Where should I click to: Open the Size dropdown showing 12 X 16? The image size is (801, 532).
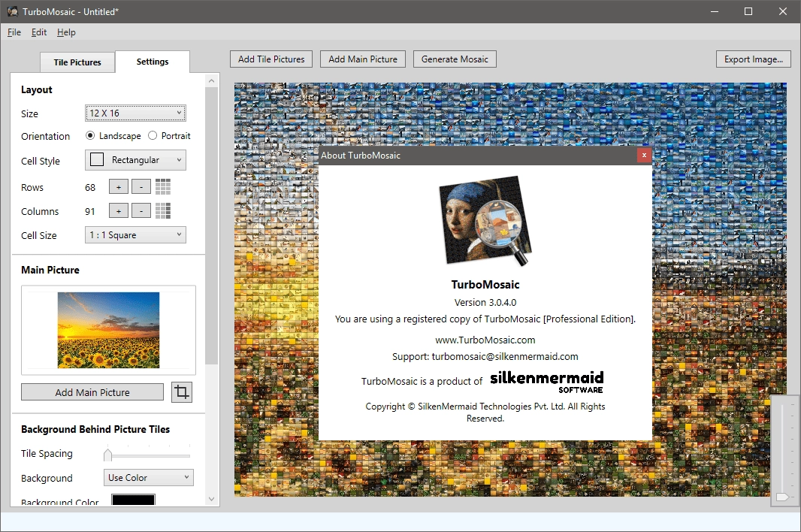(135, 113)
